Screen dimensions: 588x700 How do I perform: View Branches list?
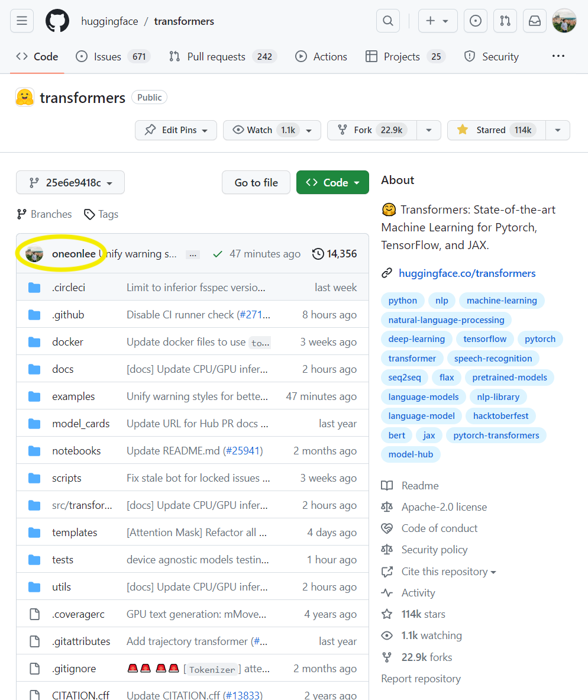pyautogui.click(x=44, y=214)
